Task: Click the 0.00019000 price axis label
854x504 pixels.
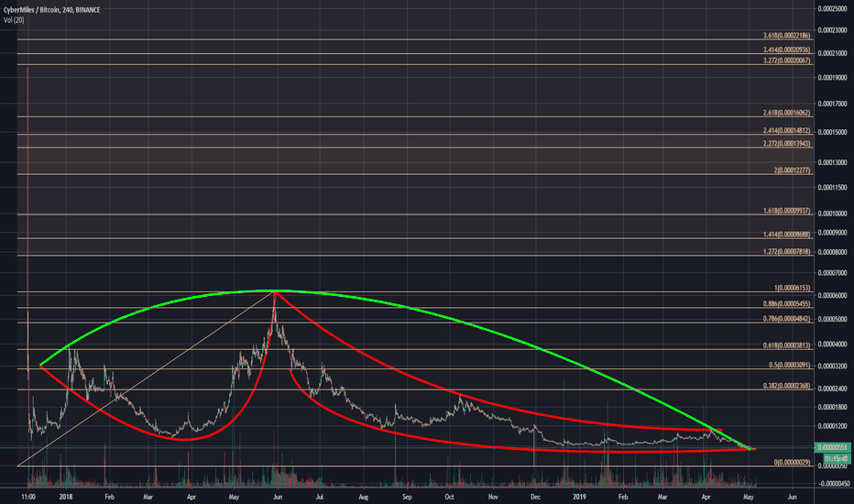Action: click(x=832, y=78)
